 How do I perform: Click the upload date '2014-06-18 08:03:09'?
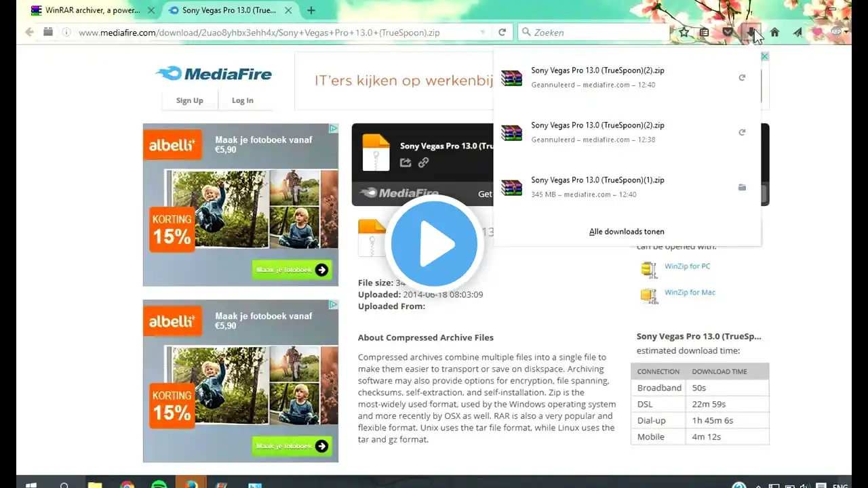[443, 294]
